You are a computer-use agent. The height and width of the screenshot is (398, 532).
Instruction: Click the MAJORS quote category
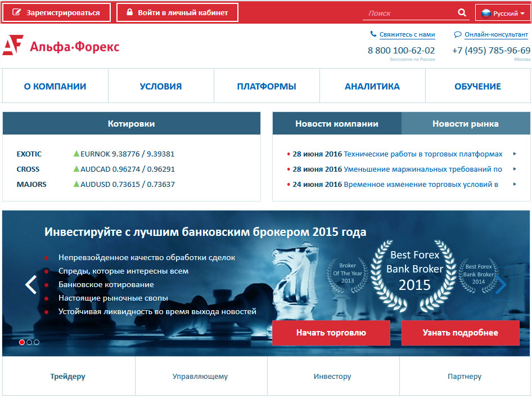tap(31, 185)
